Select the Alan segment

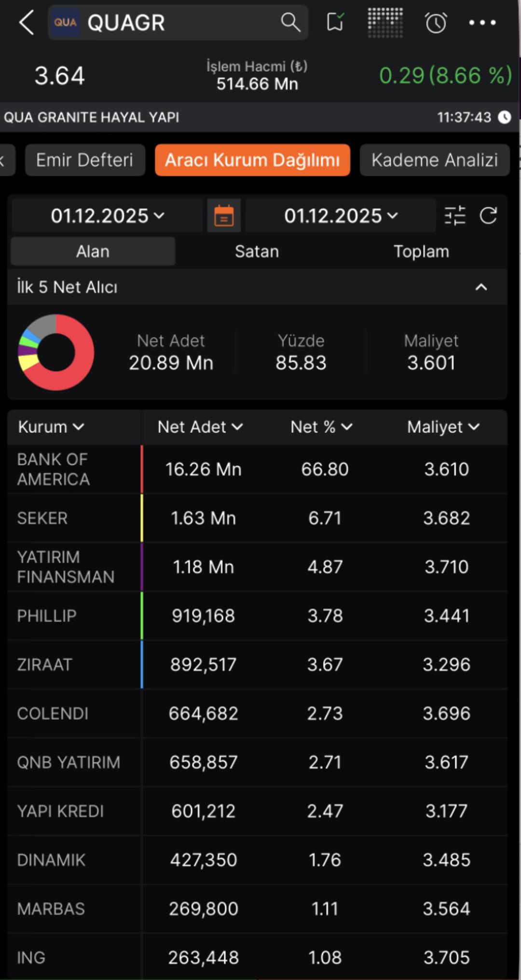[93, 251]
